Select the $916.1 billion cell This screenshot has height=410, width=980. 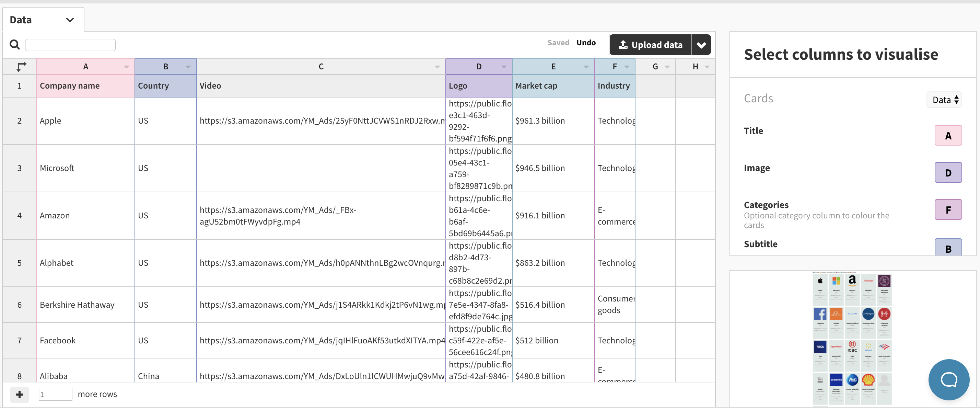pyautogui.click(x=553, y=216)
